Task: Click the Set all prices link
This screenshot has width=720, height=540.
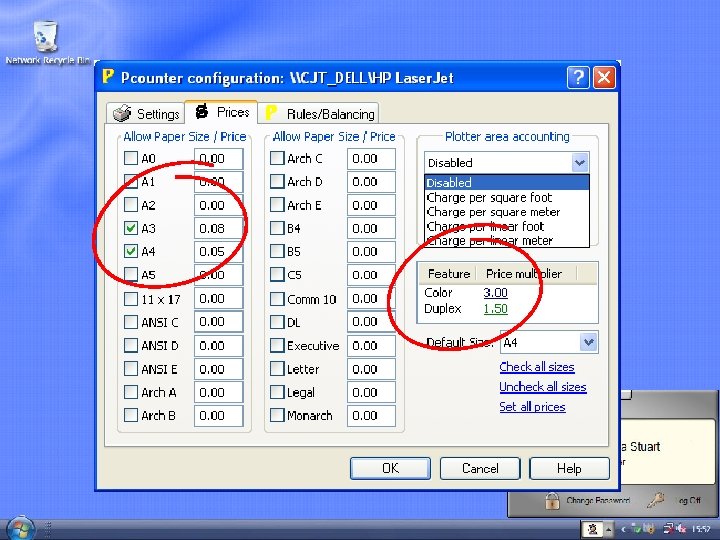Action: click(532, 407)
